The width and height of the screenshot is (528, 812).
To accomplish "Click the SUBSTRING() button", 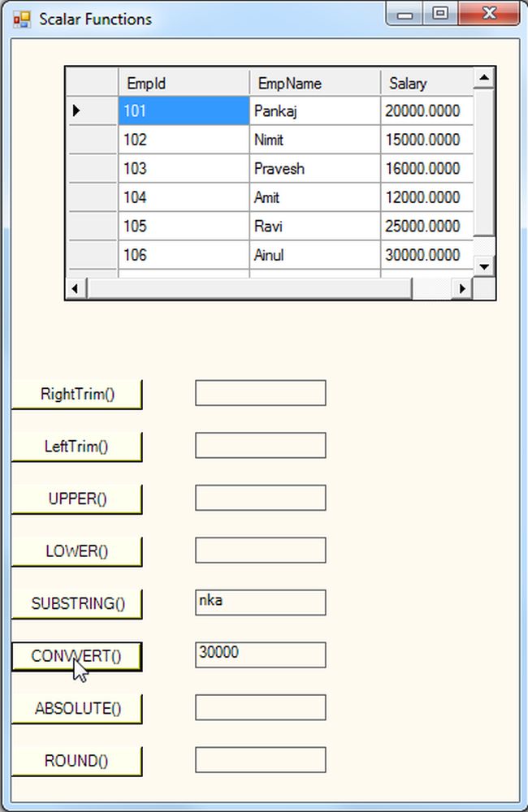I will point(76,603).
